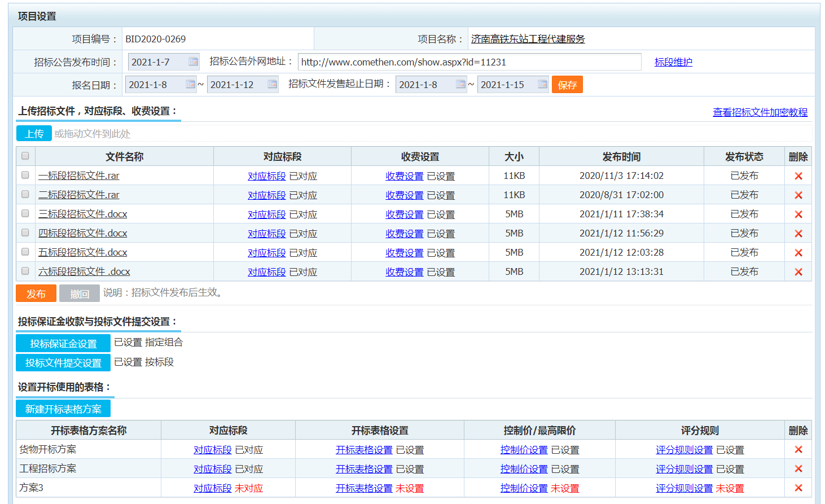Delete 三标段招标文件.docx with red X
This screenshot has width=825, height=504.
pyautogui.click(x=798, y=214)
